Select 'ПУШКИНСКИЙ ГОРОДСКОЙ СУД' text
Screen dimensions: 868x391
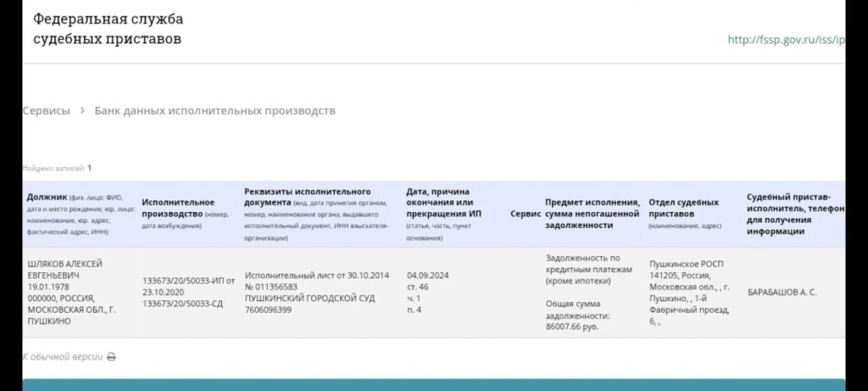[x=310, y=298]
